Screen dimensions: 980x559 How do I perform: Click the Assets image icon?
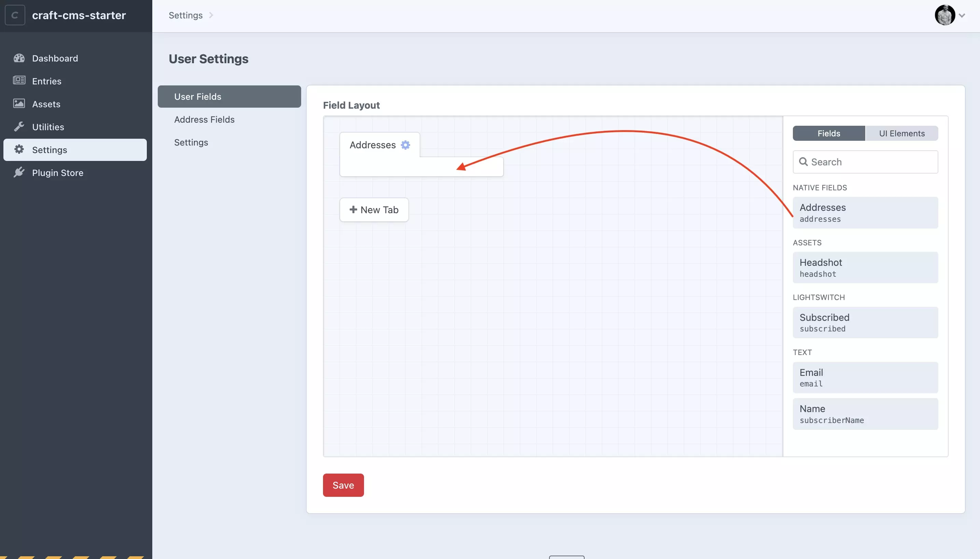pos(19,104)
